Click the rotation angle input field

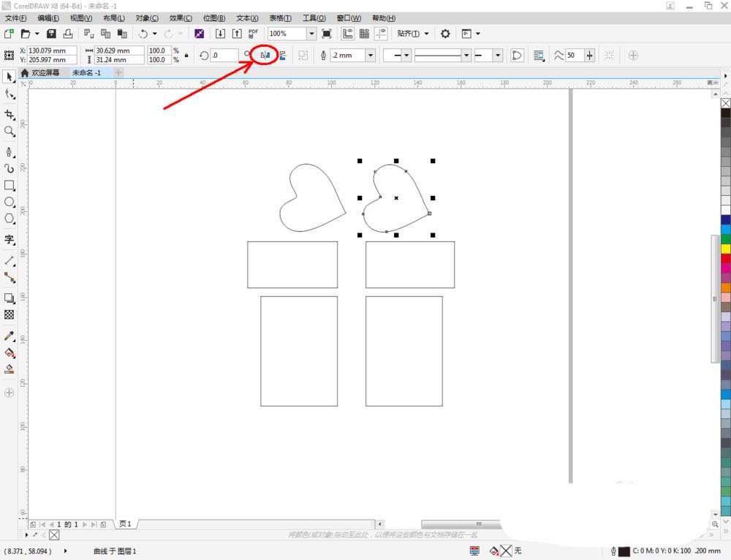pyautogui.click(x=224, y=56)
